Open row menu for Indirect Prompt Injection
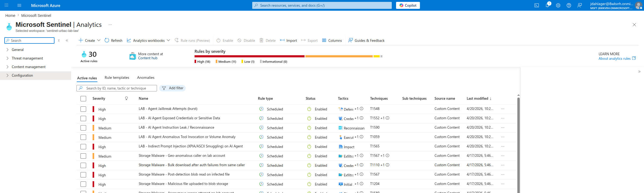Screen dimensions: 644x193 [x=503, y=146]
